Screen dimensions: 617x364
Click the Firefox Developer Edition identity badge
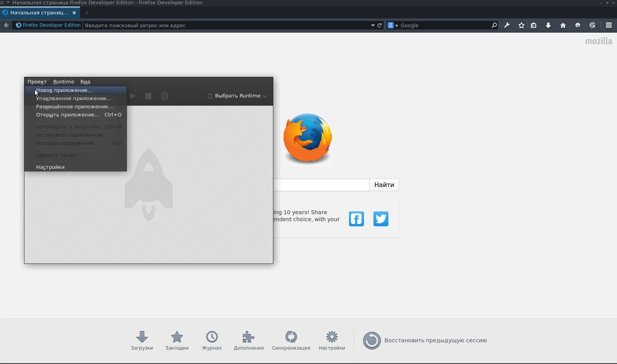(x=48, y=25)
